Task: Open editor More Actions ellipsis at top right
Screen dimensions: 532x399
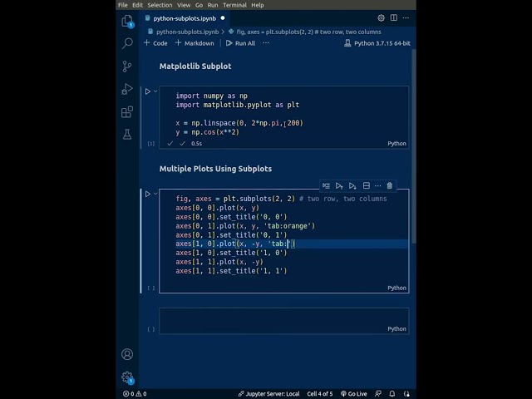Action: tap(406, 17)
